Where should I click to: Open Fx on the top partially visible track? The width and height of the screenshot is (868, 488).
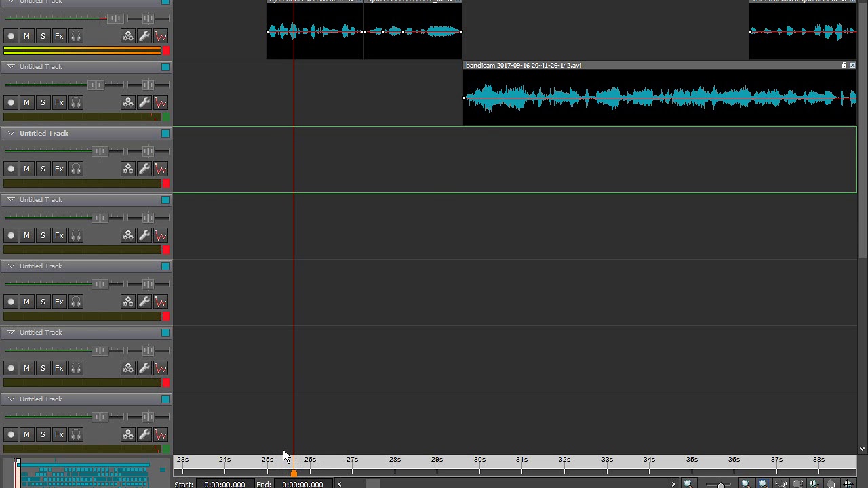tap(59, 36)
